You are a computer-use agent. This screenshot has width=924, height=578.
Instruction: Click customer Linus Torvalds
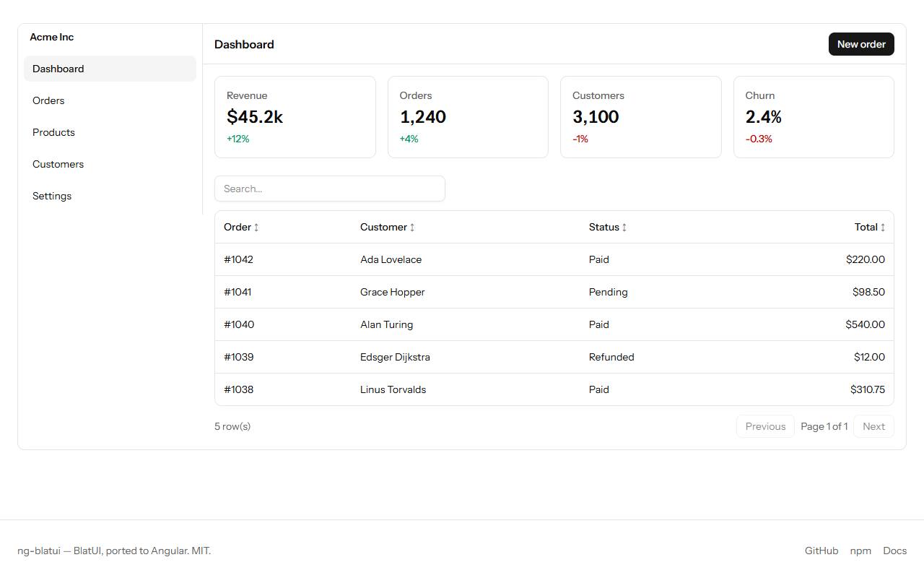click(393, 389)
